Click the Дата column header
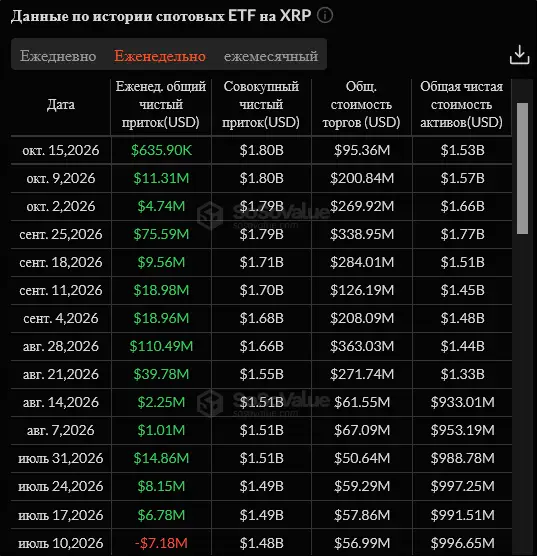The image size is (537, 556). [x=61, y=105]
